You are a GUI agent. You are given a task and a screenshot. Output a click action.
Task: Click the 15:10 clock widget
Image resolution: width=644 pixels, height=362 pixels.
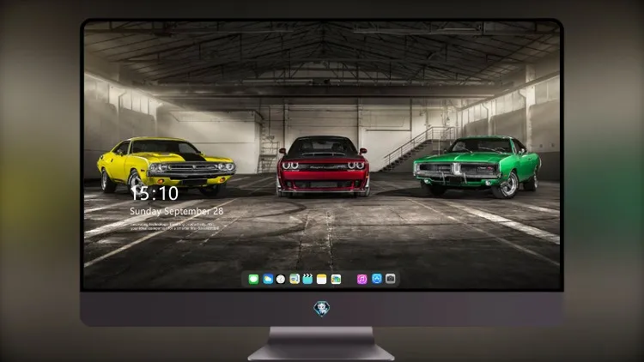pos(155,193)
